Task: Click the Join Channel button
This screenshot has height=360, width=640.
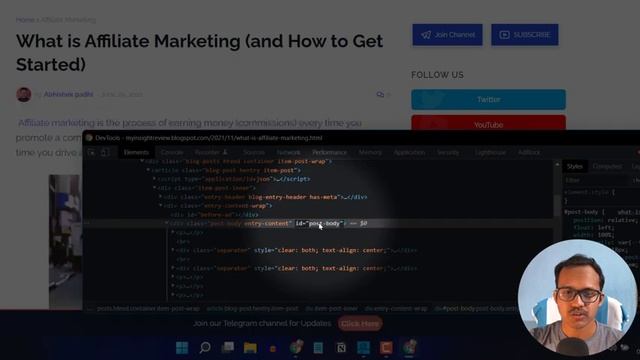Action: tap(447, 35)
